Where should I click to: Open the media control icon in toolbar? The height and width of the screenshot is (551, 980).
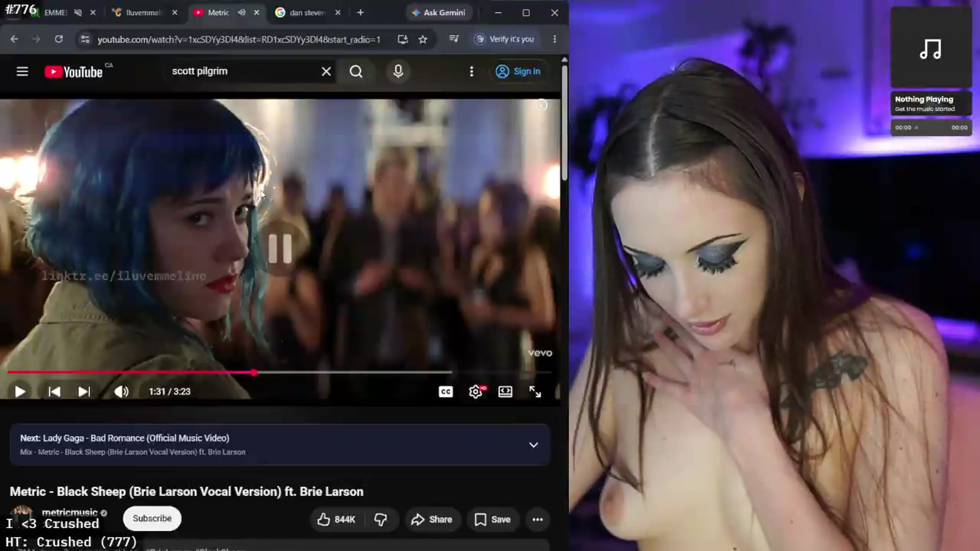[454, 39]
